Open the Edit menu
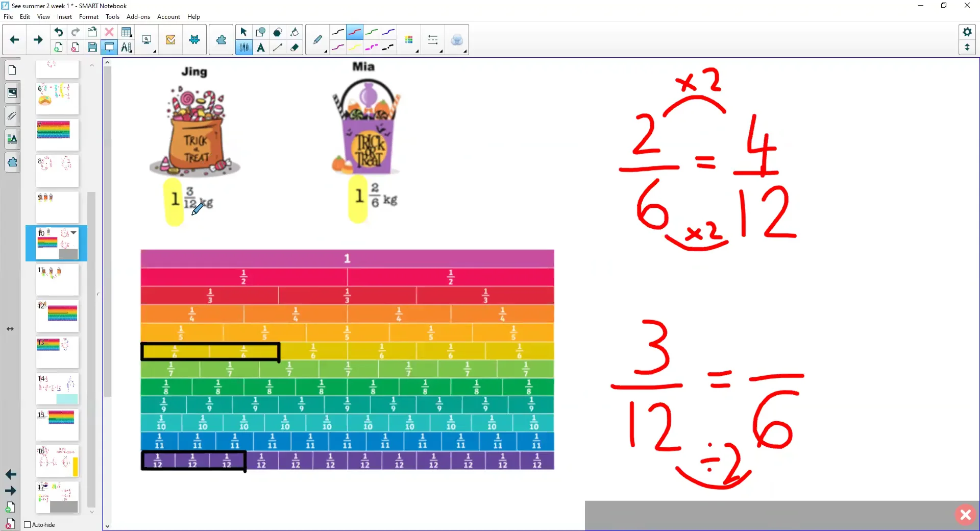This screenshot has height=531, width=980. pos(25,17)
